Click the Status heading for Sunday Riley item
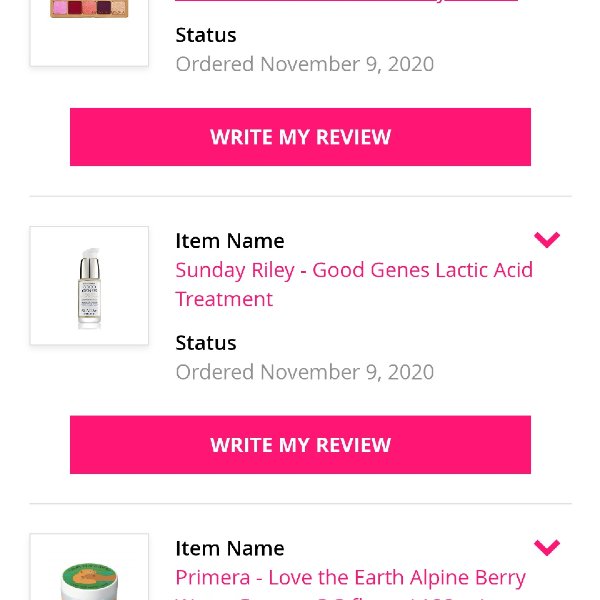Screen dimensions: 600x600 pos(206,343)
